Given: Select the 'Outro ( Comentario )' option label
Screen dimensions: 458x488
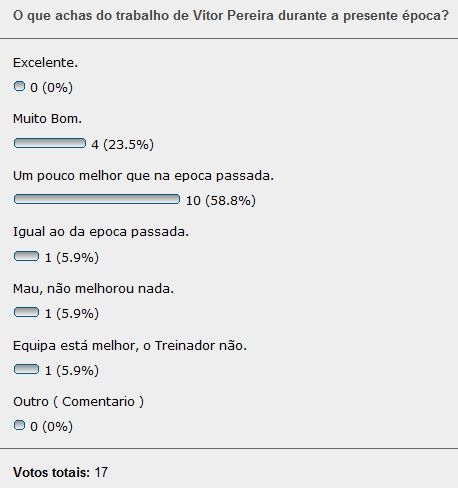Looking at the screenshot, I should point(78,402).
